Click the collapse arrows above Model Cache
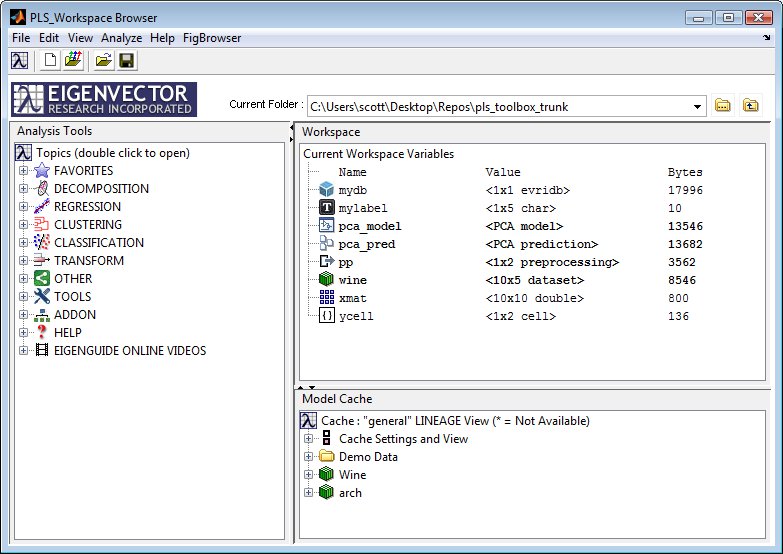783x554 pixels. 306,387
